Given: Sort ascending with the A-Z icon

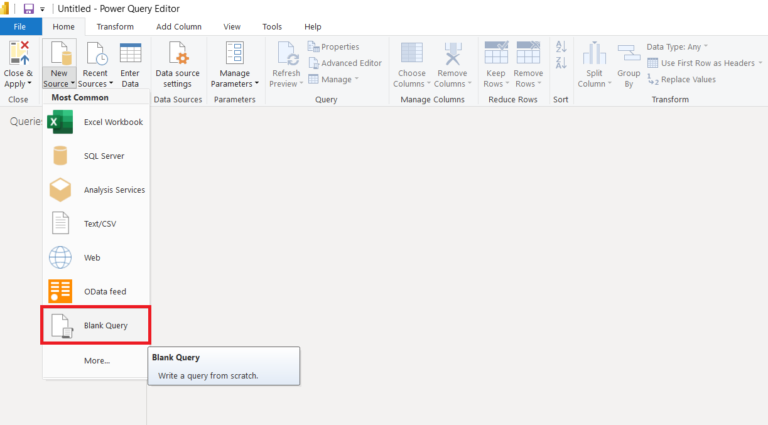Looking at the screenshot, I should point(561,47).
